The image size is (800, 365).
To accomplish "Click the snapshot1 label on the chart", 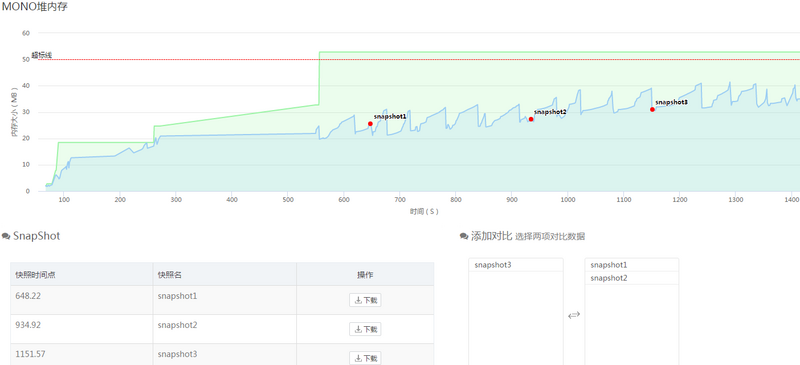I will point(390,116).
